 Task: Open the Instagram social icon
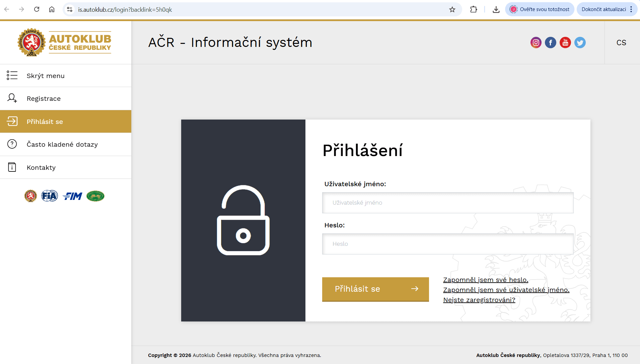pos(536,43)
